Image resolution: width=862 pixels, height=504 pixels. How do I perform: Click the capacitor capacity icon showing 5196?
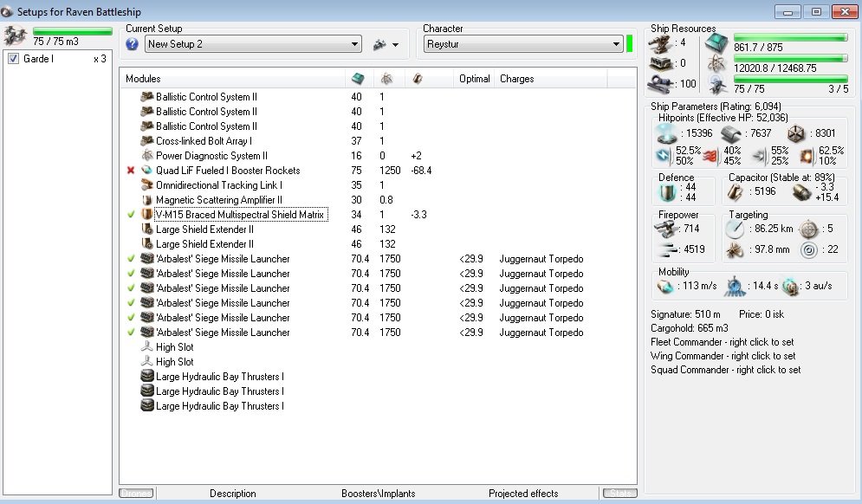(x=736, y=192)
